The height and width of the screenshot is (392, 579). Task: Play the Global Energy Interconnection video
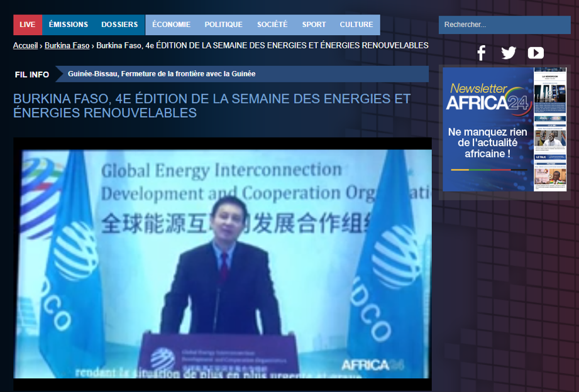223,264
